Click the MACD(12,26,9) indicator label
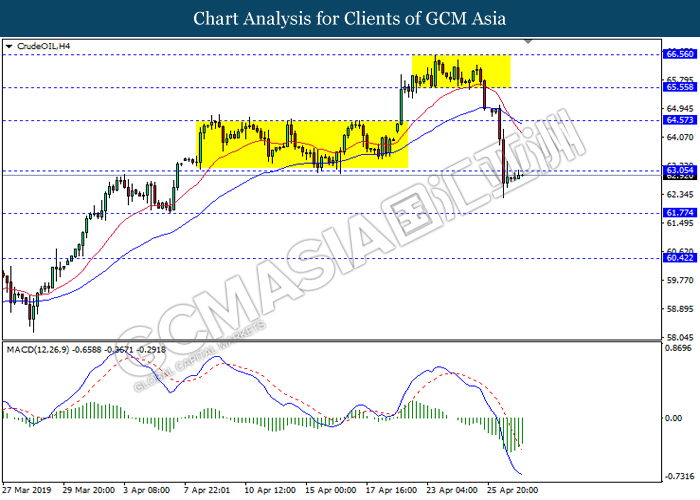700x500 pixels. [x=38, y=350]
